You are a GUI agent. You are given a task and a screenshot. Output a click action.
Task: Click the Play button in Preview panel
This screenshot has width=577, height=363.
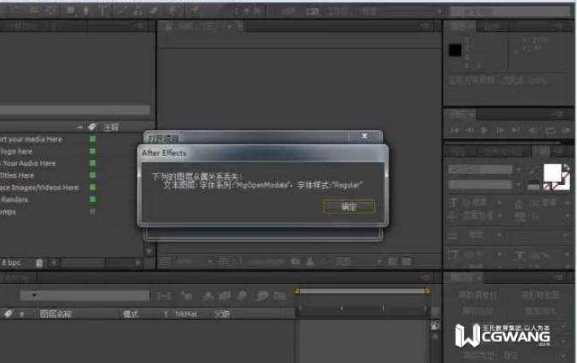485,130
